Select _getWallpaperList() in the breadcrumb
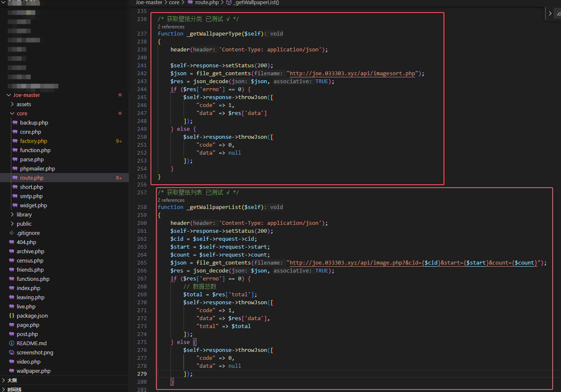This screenshot has width=561, height=392. (256, 3)
